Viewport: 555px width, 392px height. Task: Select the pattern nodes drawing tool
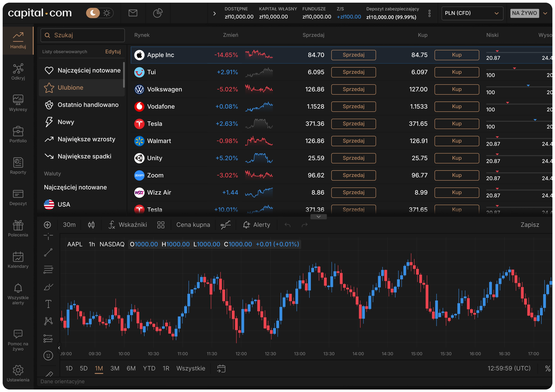[x=48, y=321]
